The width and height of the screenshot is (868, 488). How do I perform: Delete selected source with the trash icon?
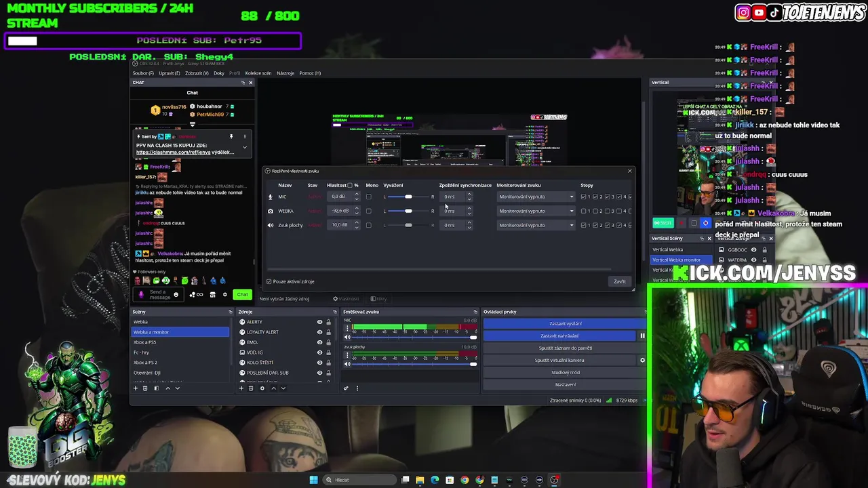(251, 388)
